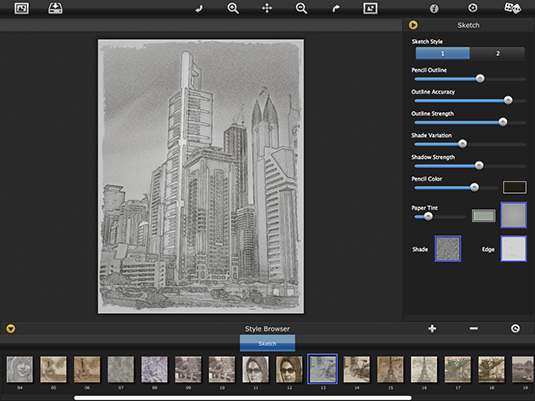Viewport: 535px width, 401px height.
Task: Reset the style with circular arrow icon
Action: [515, 329]
